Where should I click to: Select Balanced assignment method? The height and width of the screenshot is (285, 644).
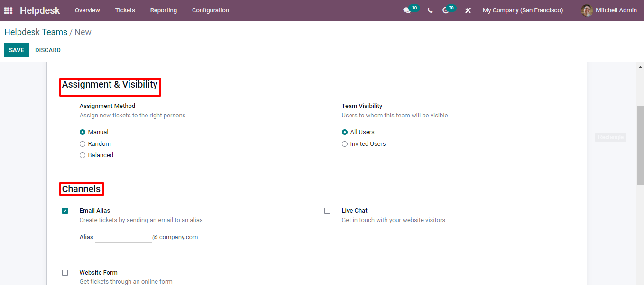[x=83, y=155]
